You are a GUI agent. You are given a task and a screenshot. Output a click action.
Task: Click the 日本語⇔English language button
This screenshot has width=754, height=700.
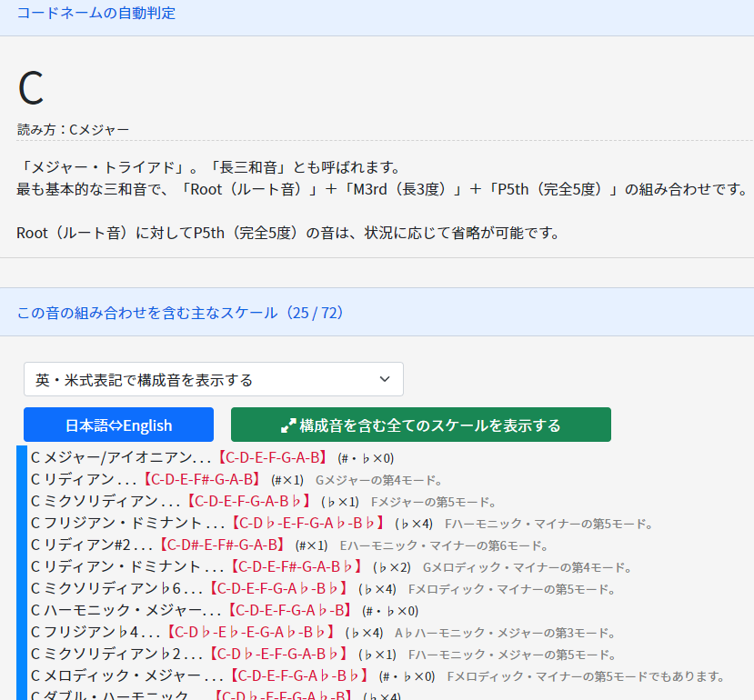117,424
